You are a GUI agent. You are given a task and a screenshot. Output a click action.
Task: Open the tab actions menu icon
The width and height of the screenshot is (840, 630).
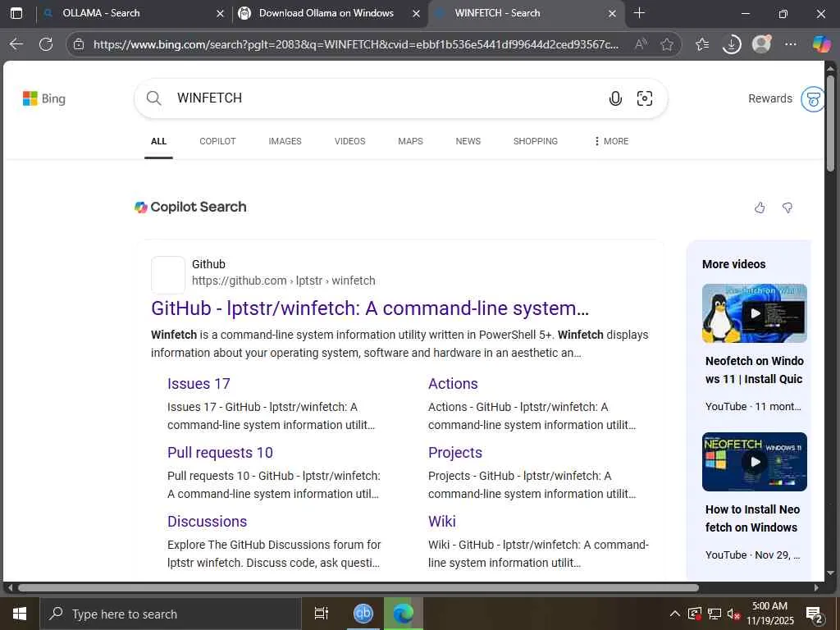(16, 13)
